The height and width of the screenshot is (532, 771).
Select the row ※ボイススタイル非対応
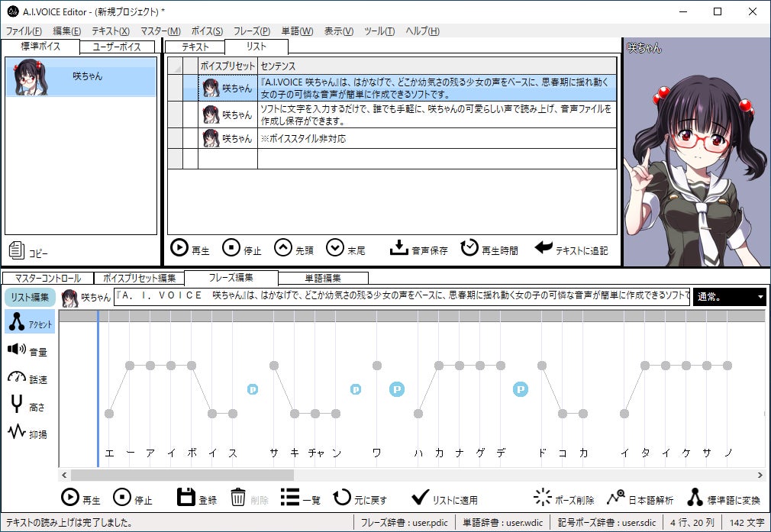click(392, 138)
